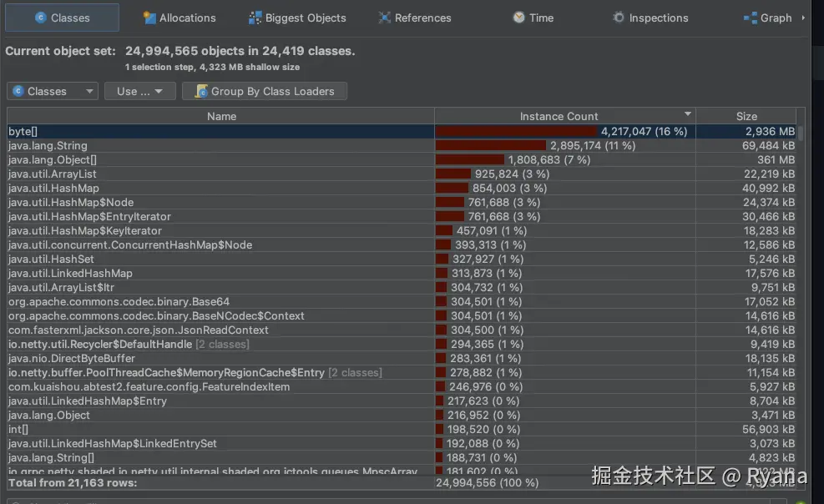
Task: Click the Time clock icon
Action: 518,18
